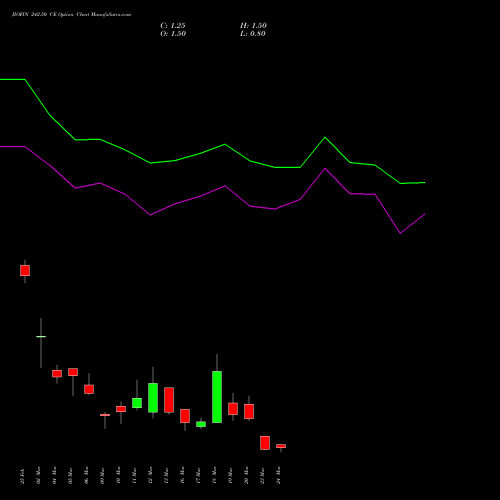Click the high value H: 1.50

[x=253, y=26]
